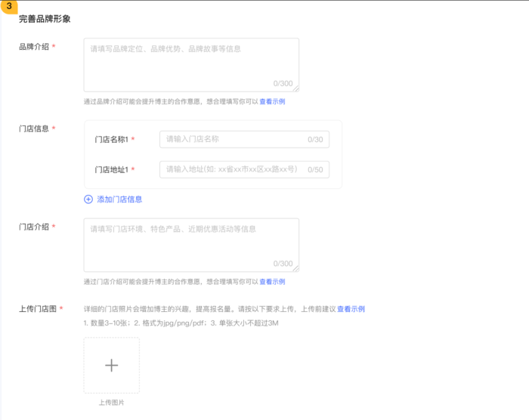Click the 0/30 counter in store name field
This screenshot has width=529, height=420.
[x=315, y=140]
